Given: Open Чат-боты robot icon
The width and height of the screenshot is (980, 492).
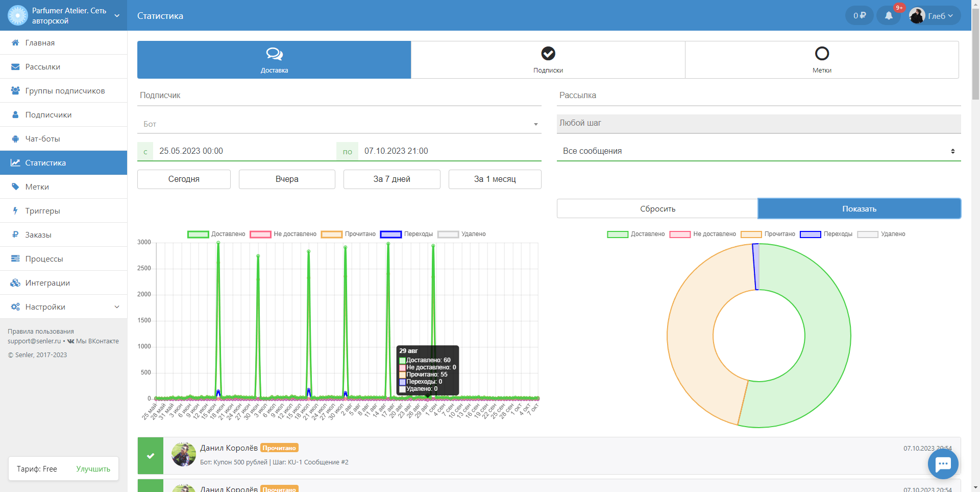Looking at the screenshot, I should tap(15, 139).
